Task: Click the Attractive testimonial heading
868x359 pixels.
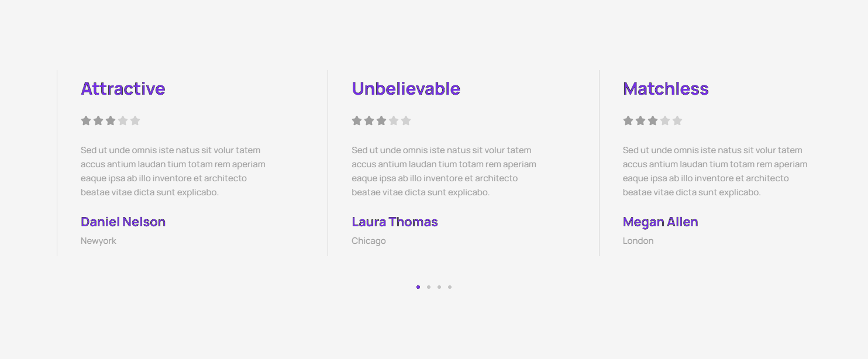Action: click(x=123, y=89)
